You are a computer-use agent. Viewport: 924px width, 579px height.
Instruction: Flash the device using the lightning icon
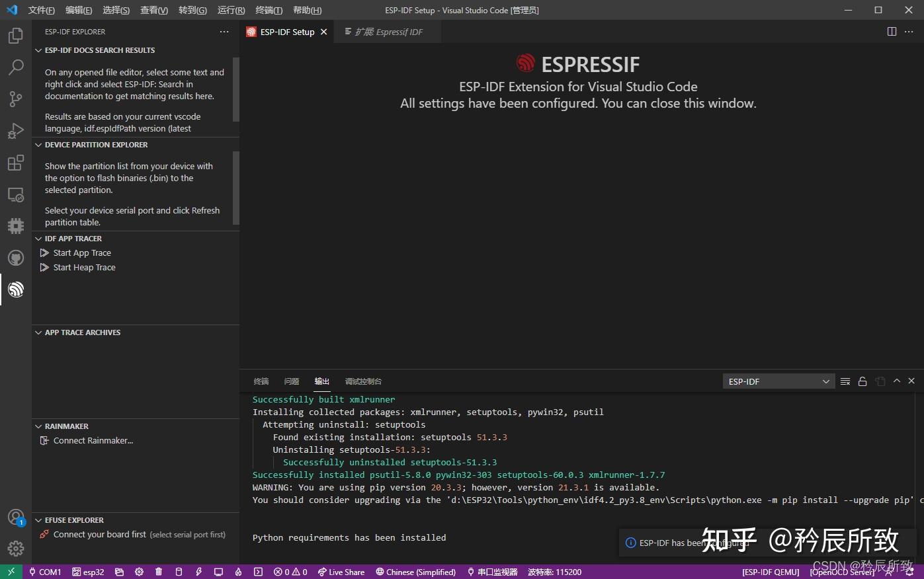click(198, 572)
